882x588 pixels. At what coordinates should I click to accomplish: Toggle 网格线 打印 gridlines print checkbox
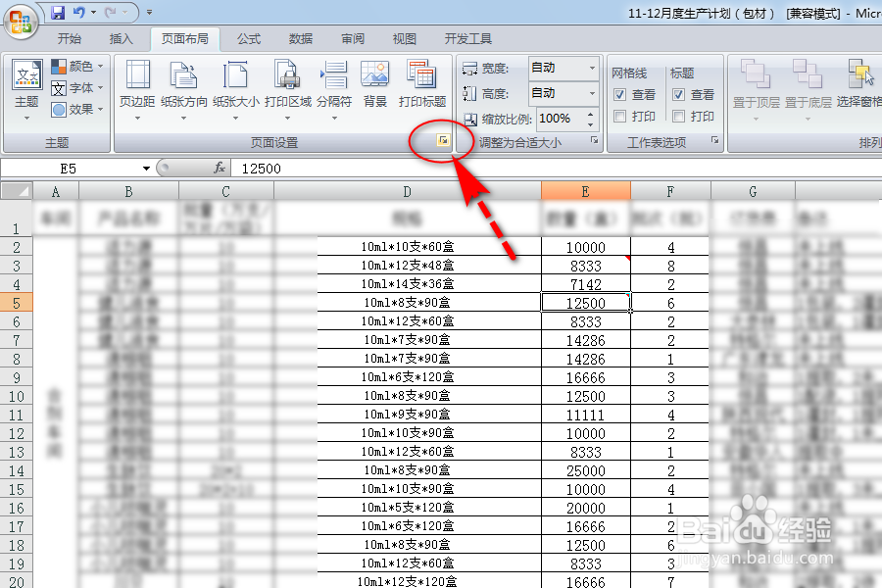(620, 116)
